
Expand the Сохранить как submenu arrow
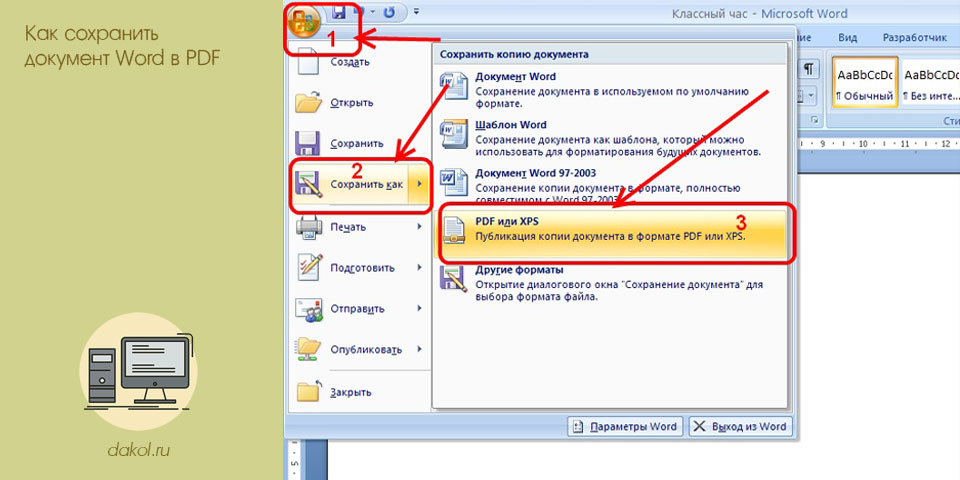[419, 184]
